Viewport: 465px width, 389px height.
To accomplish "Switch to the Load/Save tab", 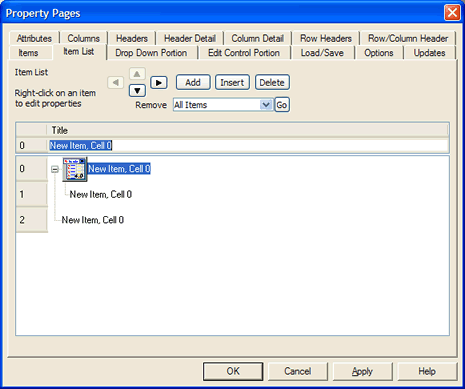I will [322, 53].
